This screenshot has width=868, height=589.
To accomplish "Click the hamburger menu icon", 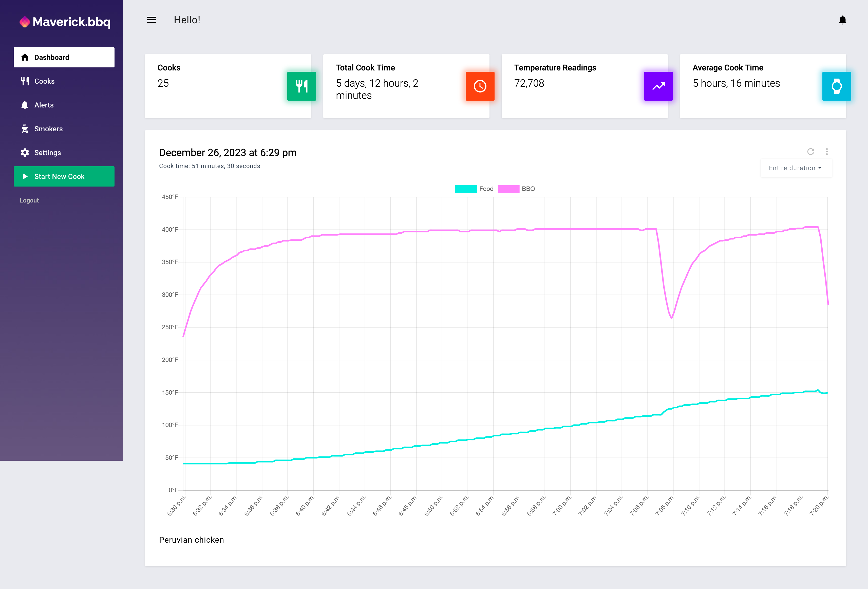I will (151, 20).
